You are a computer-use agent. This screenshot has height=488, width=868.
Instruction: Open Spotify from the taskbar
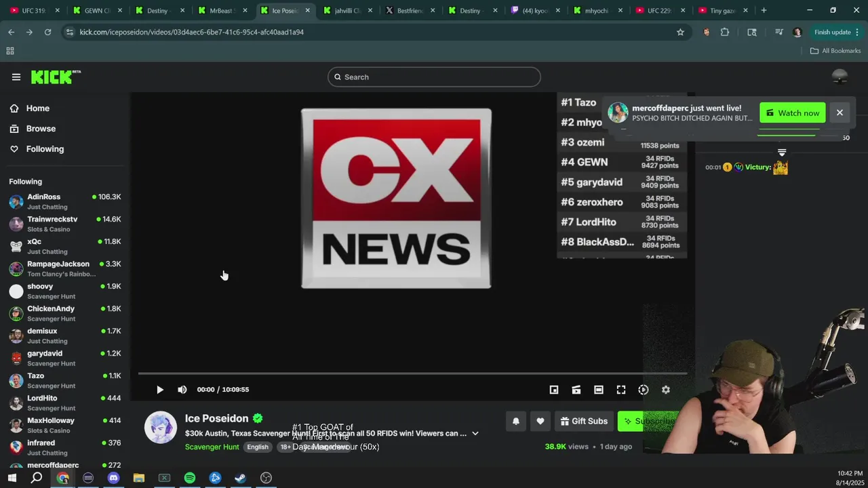(190, 478)
